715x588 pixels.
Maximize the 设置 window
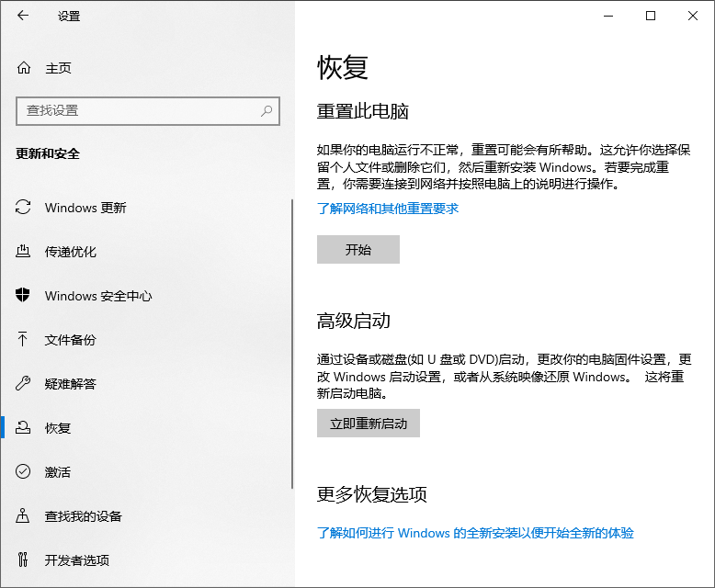coord(651,16)
